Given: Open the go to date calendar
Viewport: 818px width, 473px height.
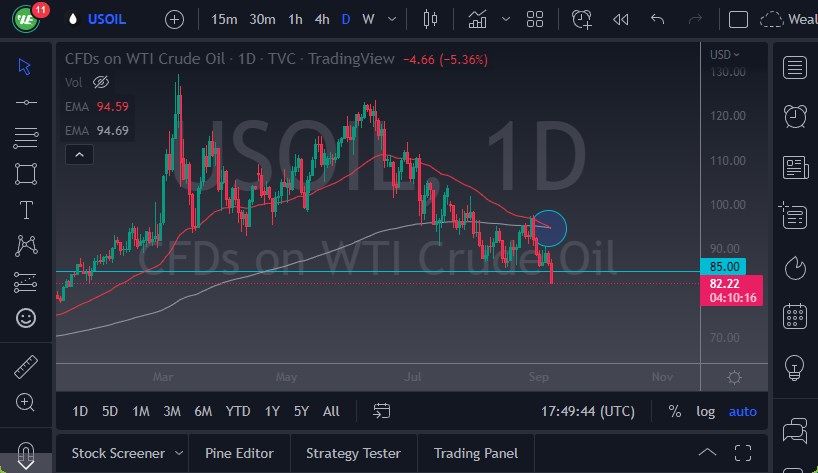Looking at the screenshot, I should [x=381, y=411].
